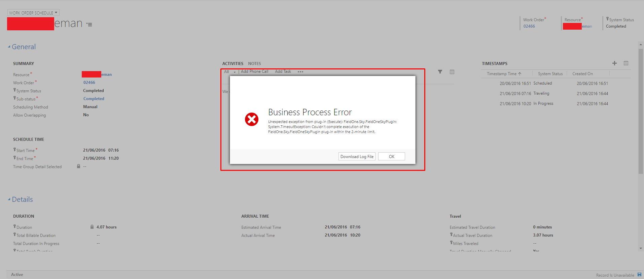644x279 pixels.
Task: Click Add Phone Call
Action: [x=254, y=71]
